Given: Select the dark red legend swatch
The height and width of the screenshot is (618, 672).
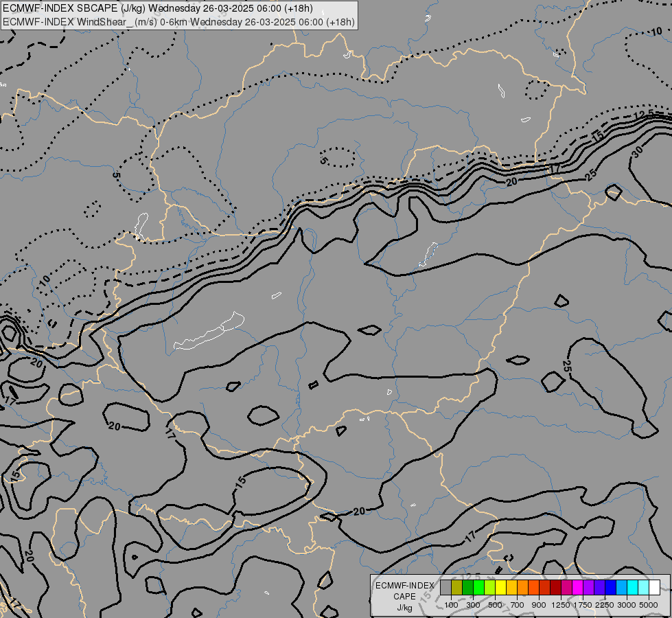Looking at the screenshot, I should tap(556, 588).
